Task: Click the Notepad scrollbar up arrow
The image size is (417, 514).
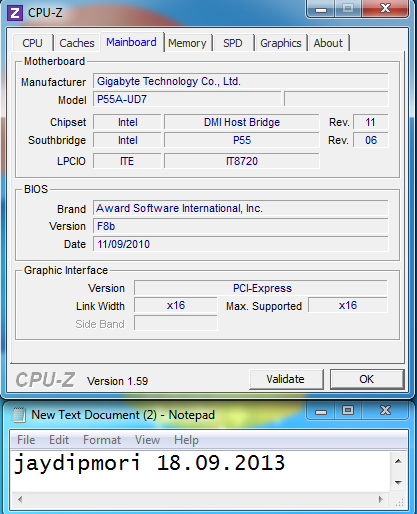Action: click(398, 461)
